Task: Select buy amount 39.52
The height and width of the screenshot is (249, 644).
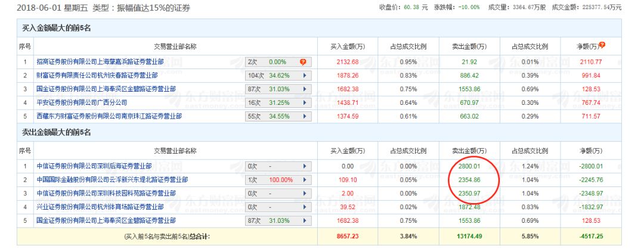Action: (348, 207)
